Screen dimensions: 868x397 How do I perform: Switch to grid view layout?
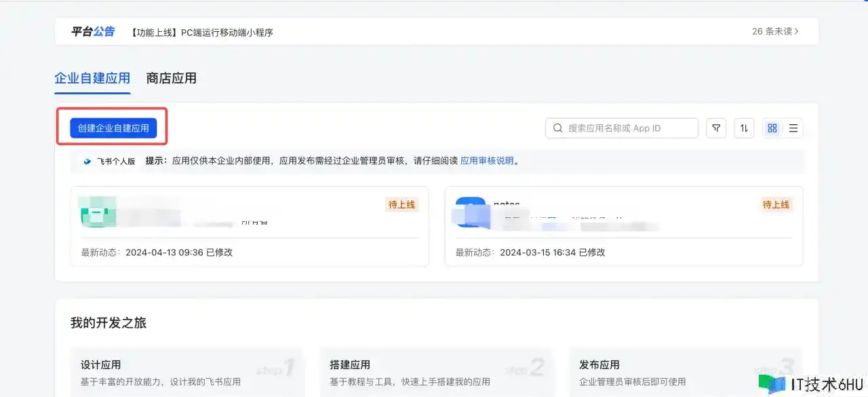pos(772,128)
